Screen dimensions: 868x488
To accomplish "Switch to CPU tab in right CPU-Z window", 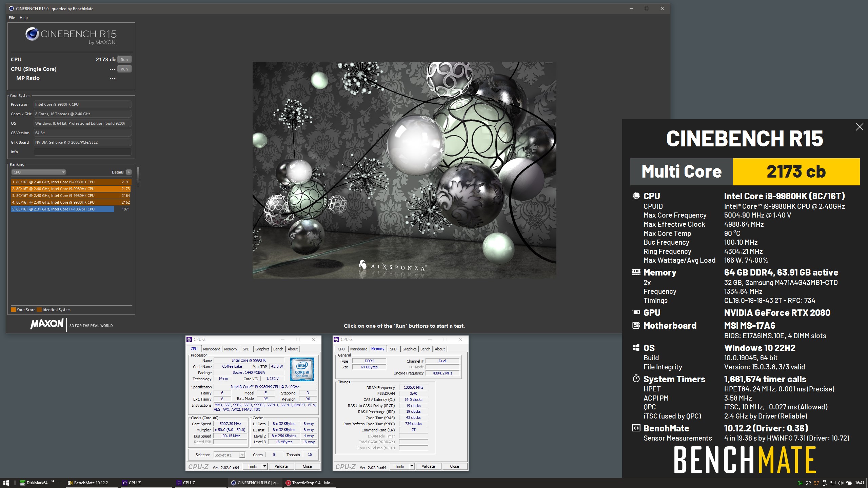I will 341,349.
